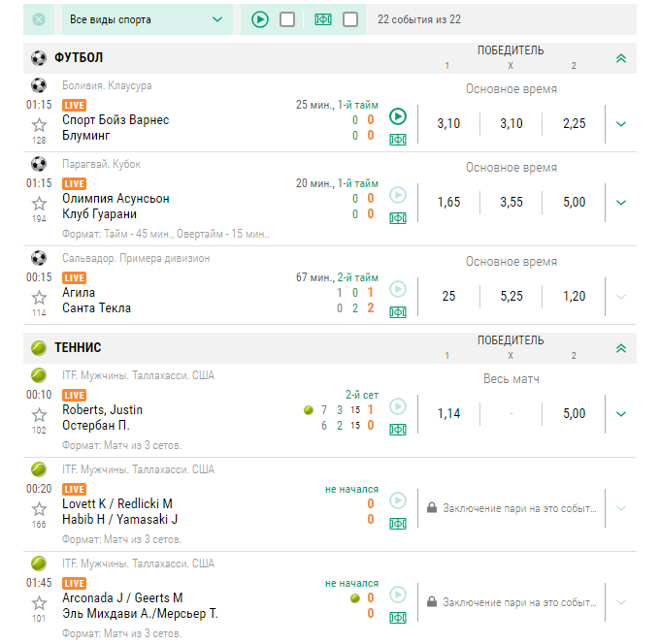Check the match tracker field filter checkbox
Viewport: 660px width, 644px height.
click(x=350, y=19)
